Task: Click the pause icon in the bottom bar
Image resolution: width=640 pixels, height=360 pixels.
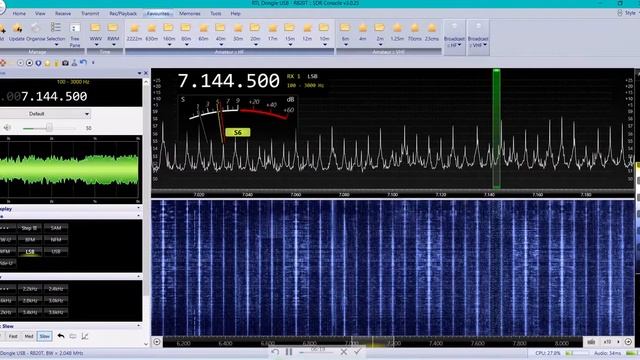Action: pos(289,352)
